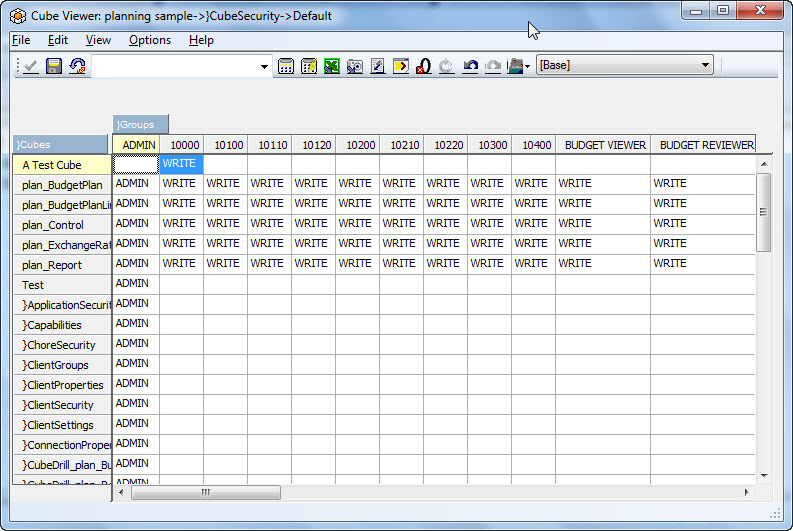
Task: Select the A Test Cube row header
Action: pos(62,165)
